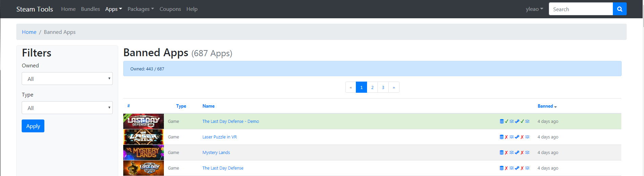Click red X beside database icon, The Last Day Defense (non-demo) row
Screen dimensions: 644x176
click(506, 168)
